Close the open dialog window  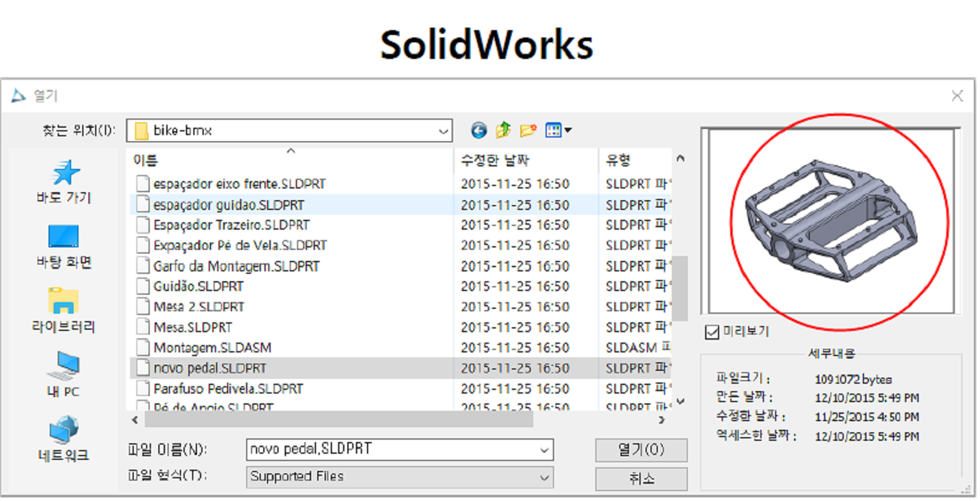coord(957,96)
